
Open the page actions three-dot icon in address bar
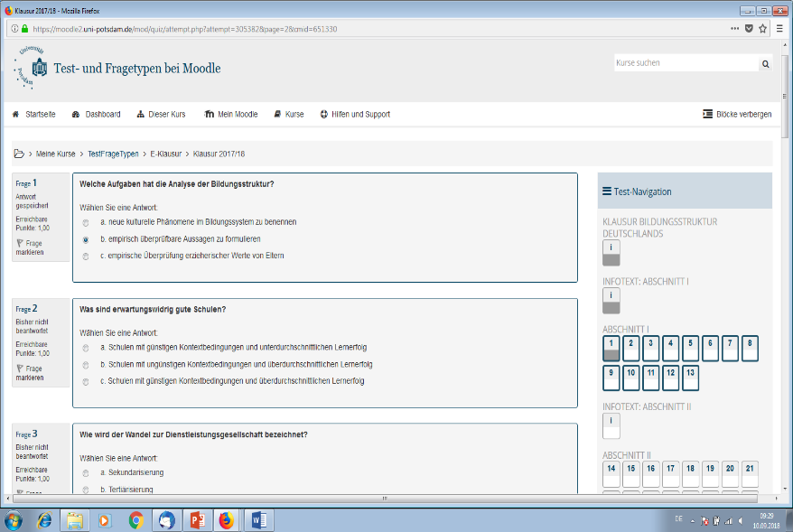tap(734, 29)
